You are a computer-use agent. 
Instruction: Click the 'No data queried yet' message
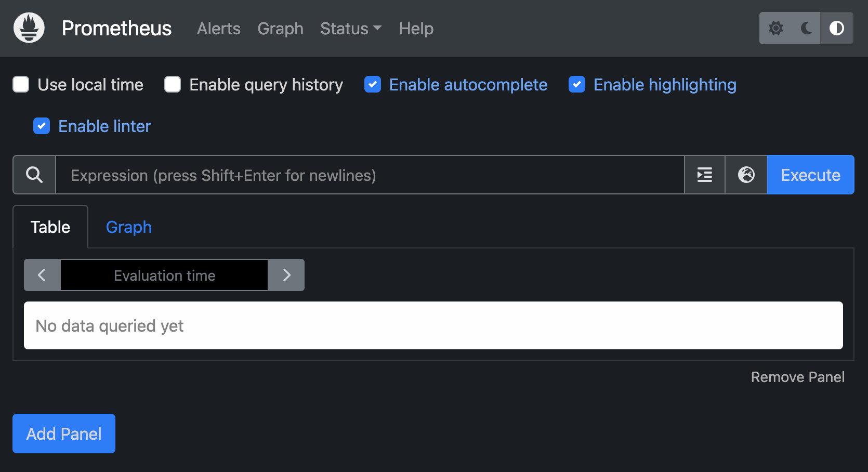433,325
